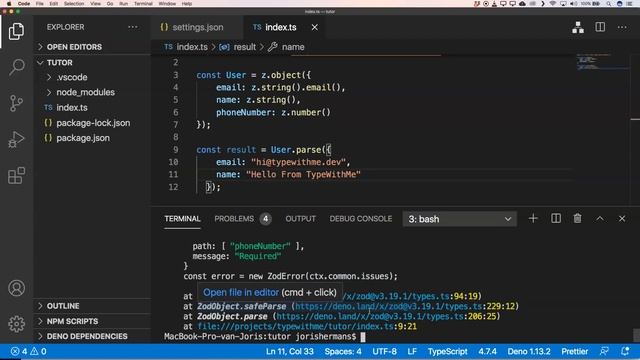Screen dimensions: 640x360
Task: Open editor more actions ellipsis
Action: (622, 27)
